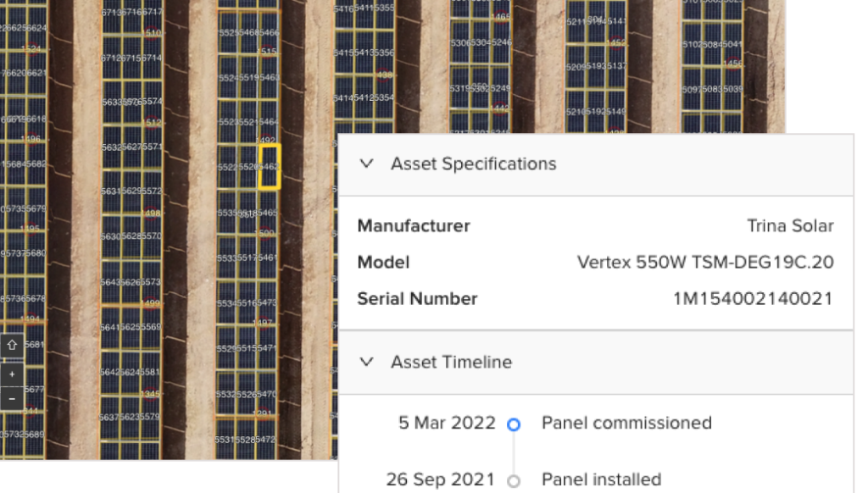The height and width of the screenshot is (493, 868).
Task: Select the yellow highlighted solar panel
Action: (x=270, y=166)
